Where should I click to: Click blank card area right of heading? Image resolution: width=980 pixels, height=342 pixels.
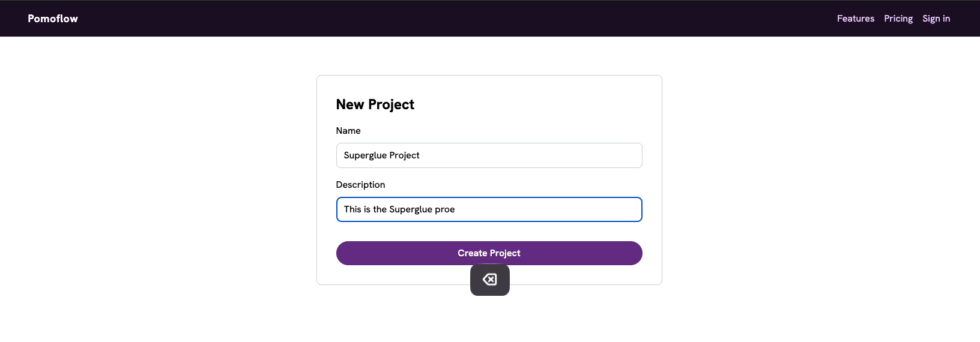coord(540,104)
